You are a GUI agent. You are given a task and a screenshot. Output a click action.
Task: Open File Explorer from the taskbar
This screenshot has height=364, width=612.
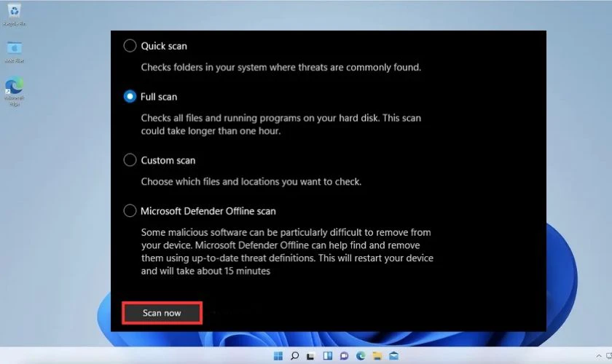tap(377, 356)
